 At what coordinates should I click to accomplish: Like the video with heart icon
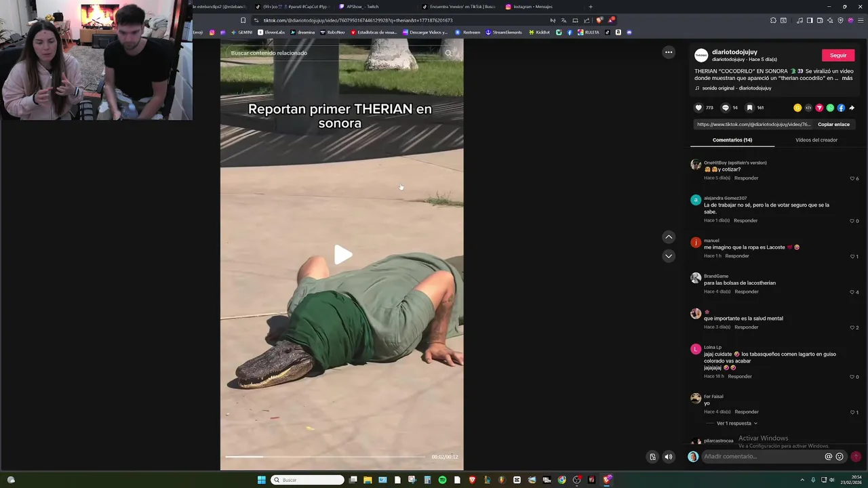(698, 108)
